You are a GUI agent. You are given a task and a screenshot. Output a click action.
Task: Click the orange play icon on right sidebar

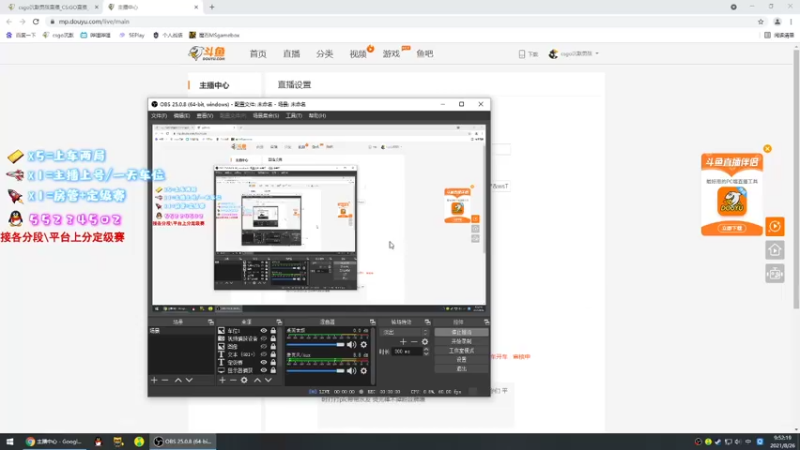point(774,226)
